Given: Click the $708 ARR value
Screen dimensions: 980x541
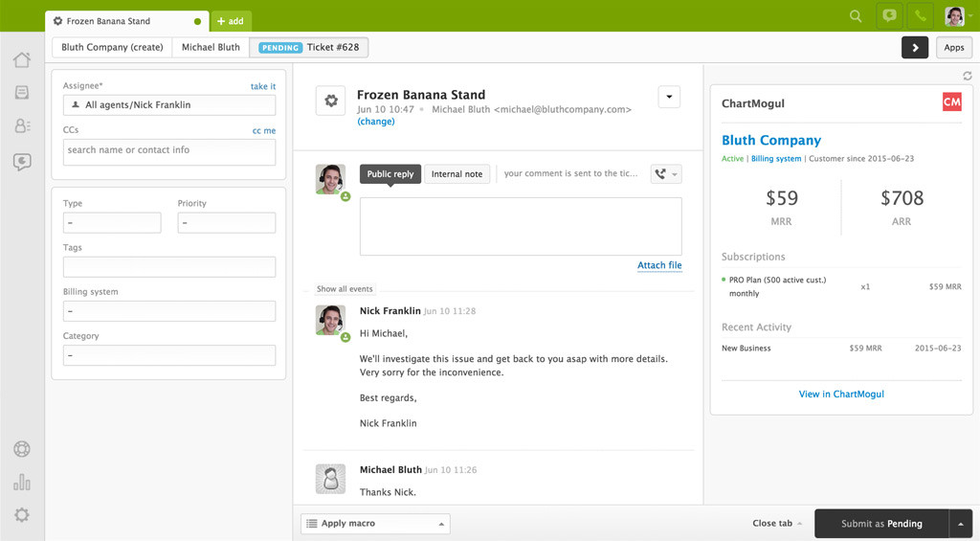Looking at the screenshot, I should click(902, 198).
